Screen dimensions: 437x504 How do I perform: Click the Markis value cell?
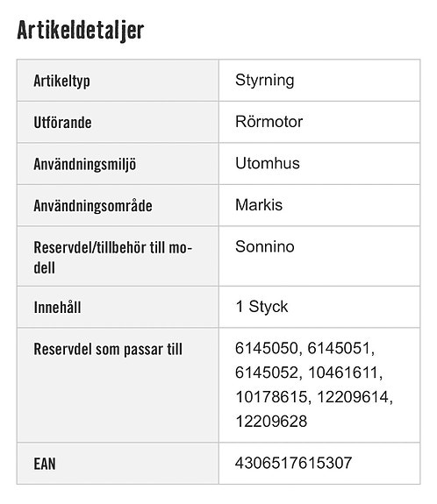319,205
